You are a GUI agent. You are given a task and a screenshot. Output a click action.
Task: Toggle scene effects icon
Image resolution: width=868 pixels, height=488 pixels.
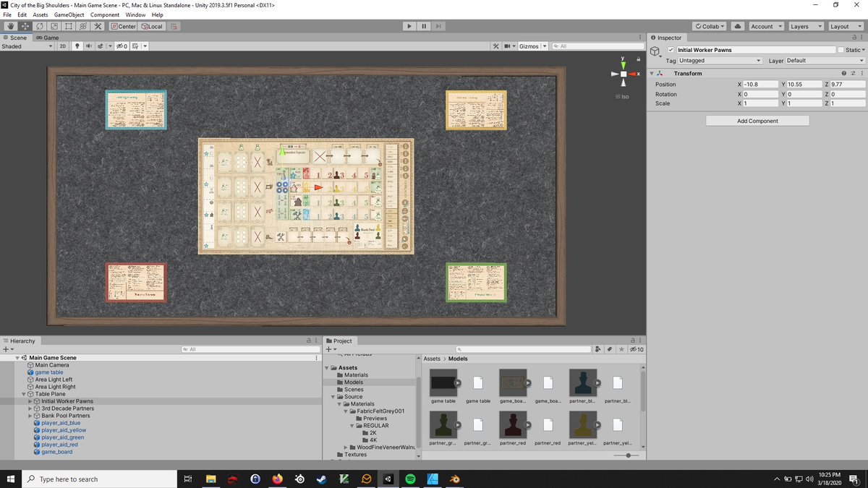click(x=101, y=46)
